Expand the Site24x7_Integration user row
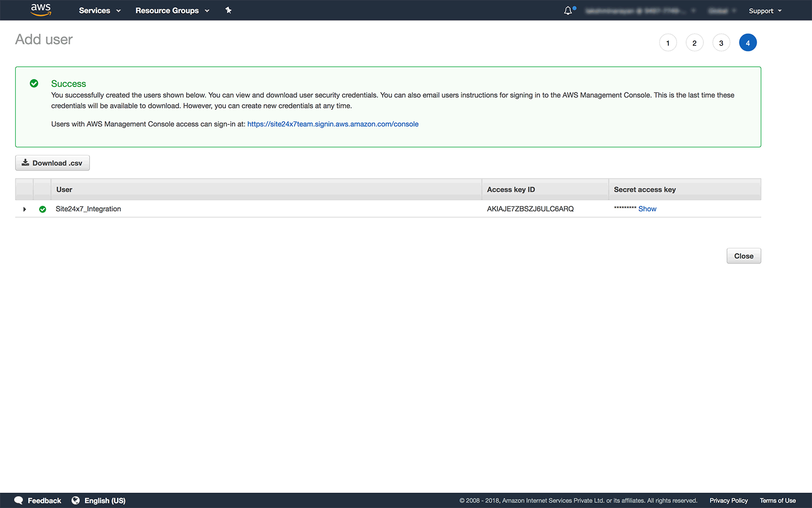The width and height of the screenshot is (812, 508). tap(24, 209)
